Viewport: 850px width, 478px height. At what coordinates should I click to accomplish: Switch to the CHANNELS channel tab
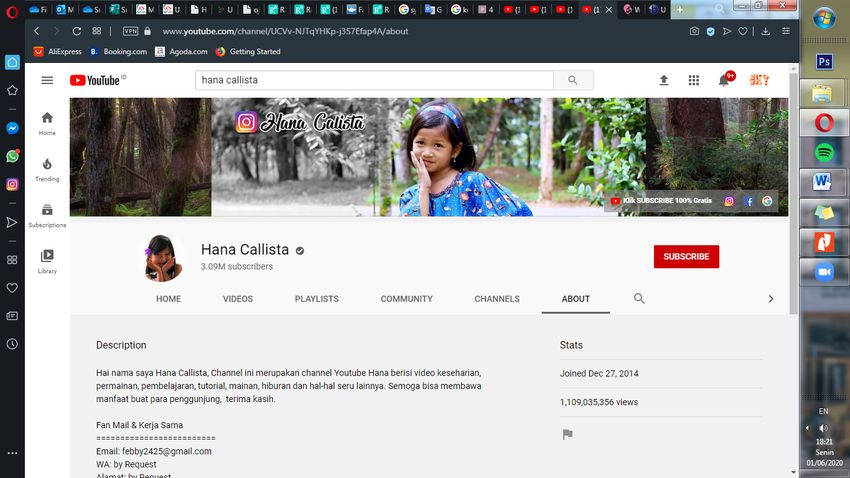pyautogui.click(x=497, y=299)
